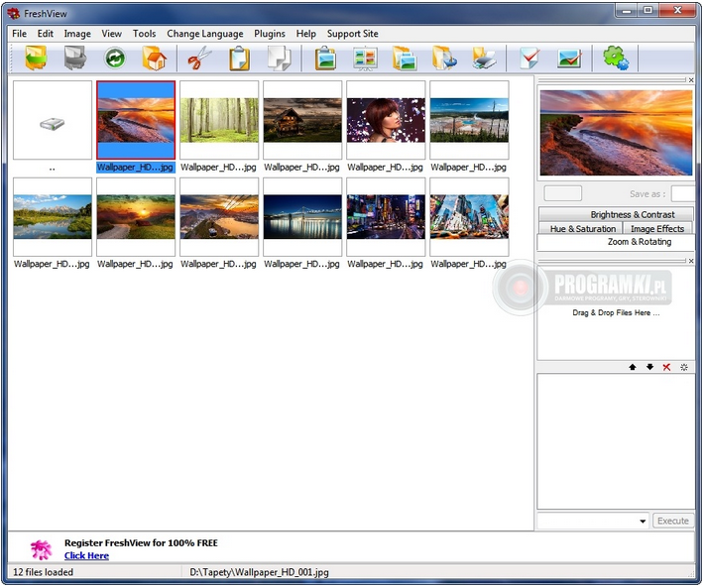This screenshot has width=704, height=588.
Task: Select the mountain lake reflection thumbnail
Action: coord(53,217)
